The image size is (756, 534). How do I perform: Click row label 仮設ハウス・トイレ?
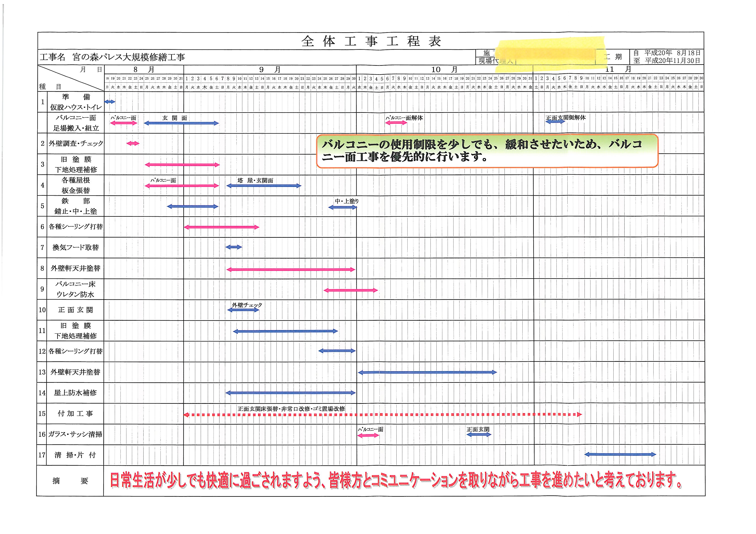point(76,107)
